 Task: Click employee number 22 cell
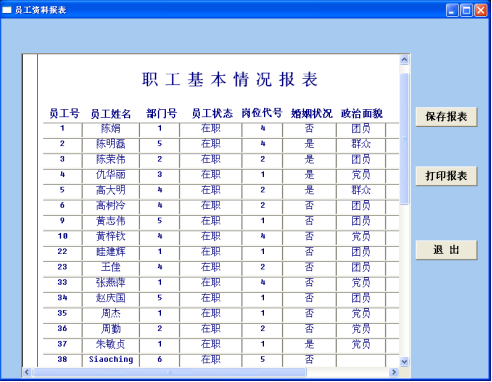[62, 251]
